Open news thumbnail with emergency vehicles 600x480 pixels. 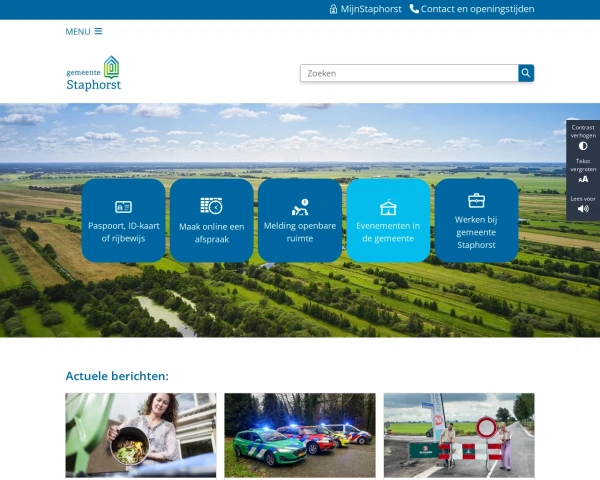coord(300,435)
